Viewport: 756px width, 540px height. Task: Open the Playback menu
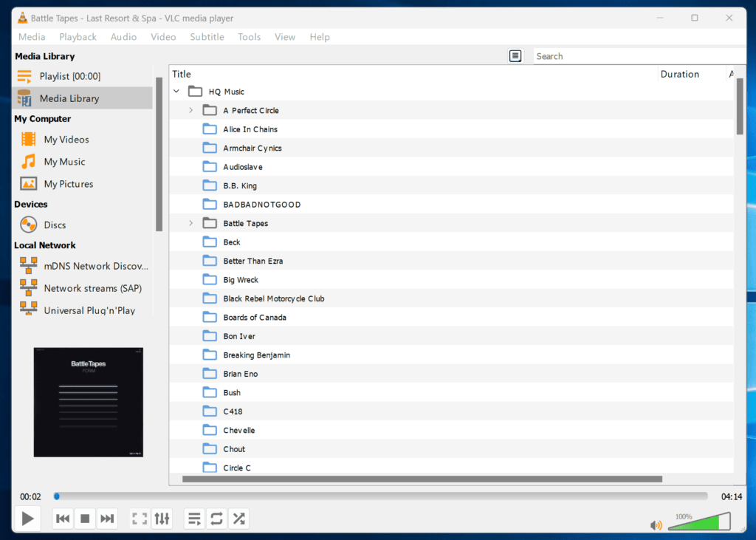78,36
